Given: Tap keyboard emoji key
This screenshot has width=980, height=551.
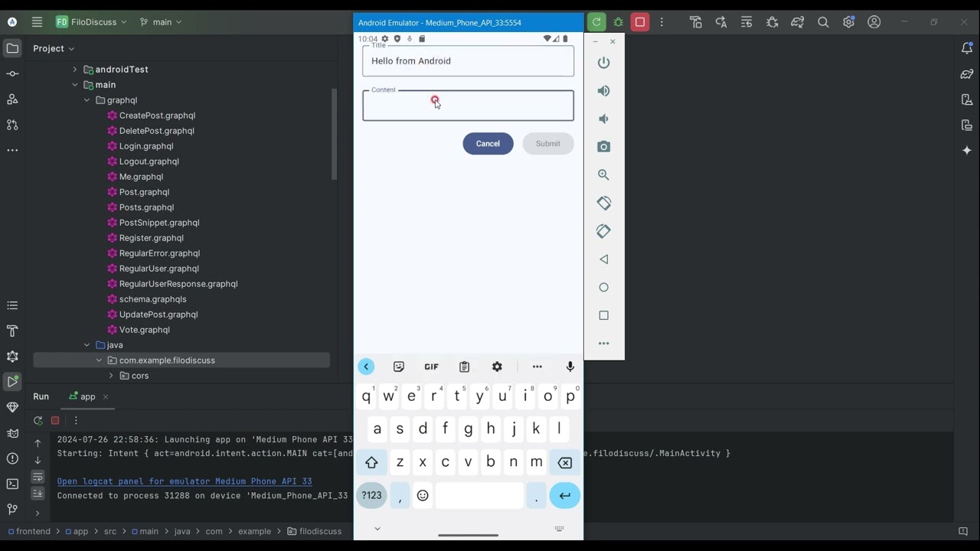Looking at the screenshot, I should tap(423, 495).
